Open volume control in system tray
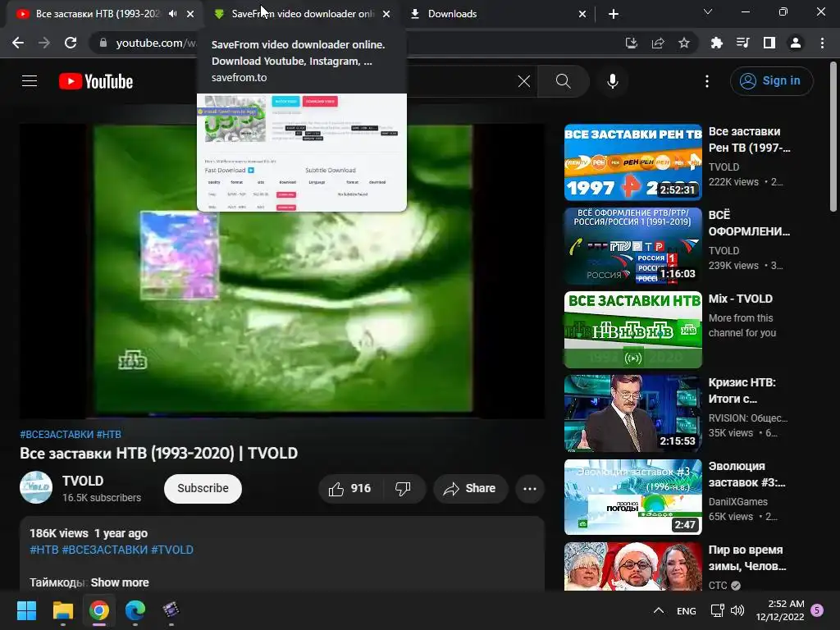The width and height of the screenshot is (840, 630). coord(737,610)
